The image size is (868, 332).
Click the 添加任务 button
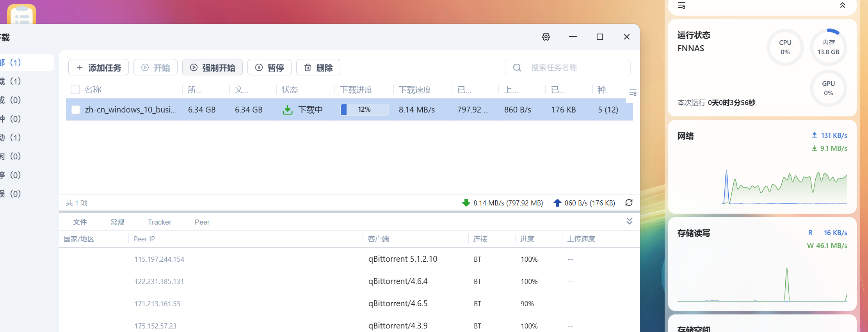(x=98, y=68)
